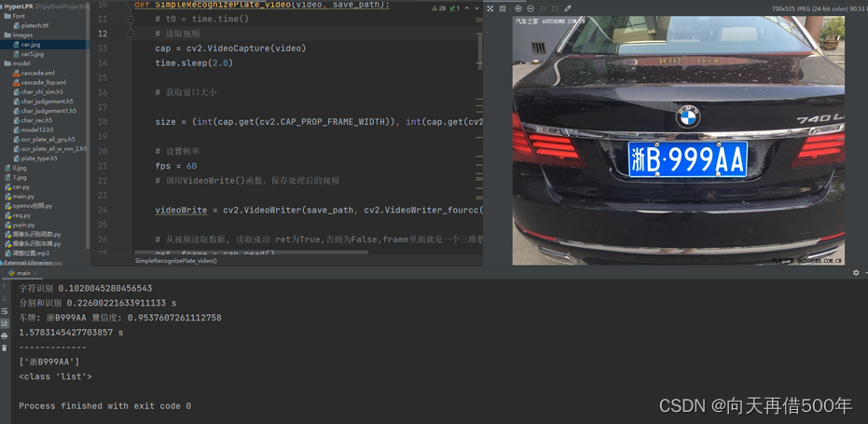Zoom out on the car image
Viewport: 868px width, 424px height.
[x=530, y=9]
